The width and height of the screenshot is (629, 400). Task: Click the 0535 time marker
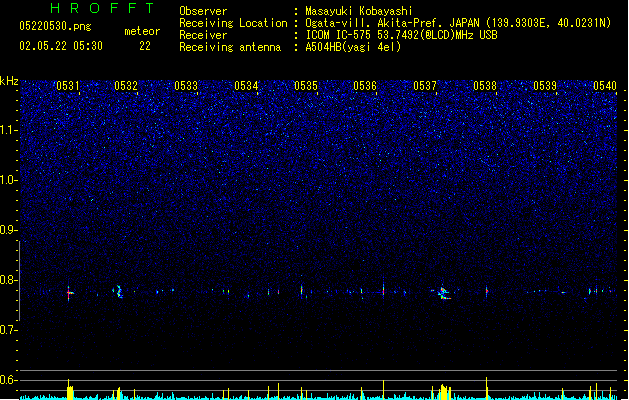coord(306,86)
